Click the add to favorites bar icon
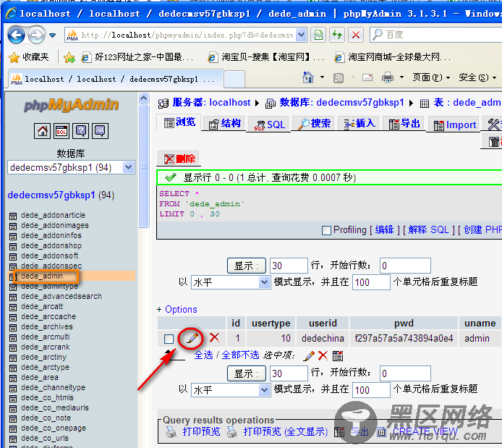This screenshot has width=502, height=448. click(x=69, y=57)
